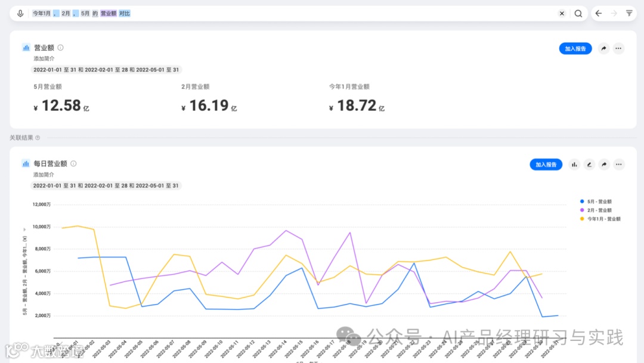This screenshot has width=644, height=363.
Task: Expand the y-axis triangle arrow on the chart
Action: tap(24, 229)
